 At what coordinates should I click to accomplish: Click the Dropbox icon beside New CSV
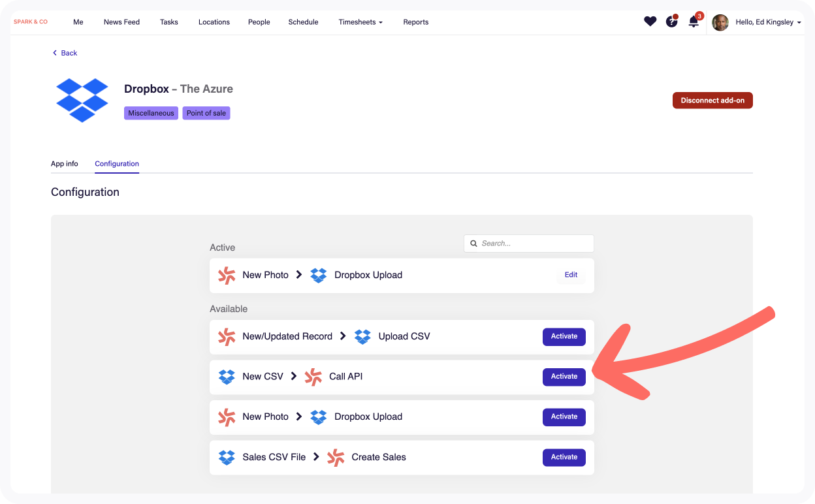[x=227, y=377]
